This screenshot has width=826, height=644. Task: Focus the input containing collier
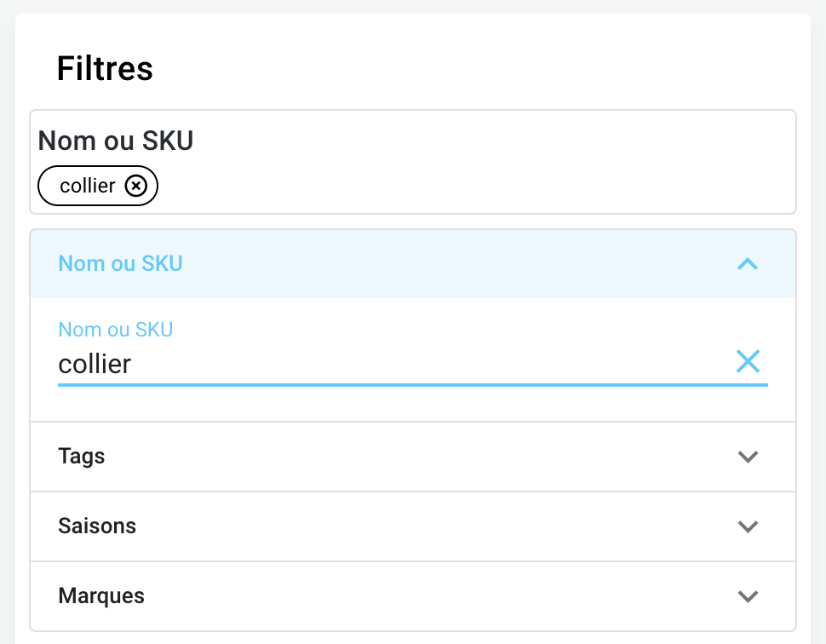coord(341,365)
